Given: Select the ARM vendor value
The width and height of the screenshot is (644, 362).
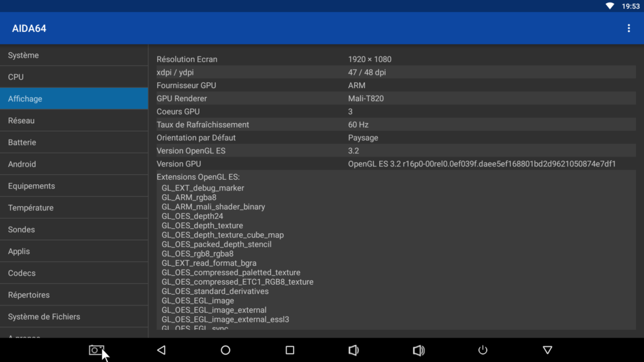Looking at the screenshot, I should click(x=357, y=85).
